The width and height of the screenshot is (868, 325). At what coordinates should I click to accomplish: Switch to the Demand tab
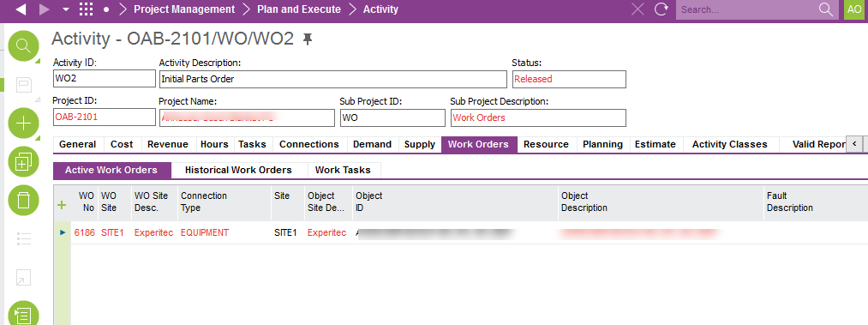pos(372,145)
